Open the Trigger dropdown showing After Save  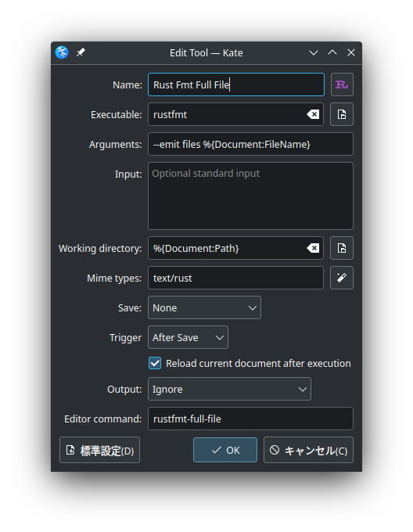[x=188, y=338]
